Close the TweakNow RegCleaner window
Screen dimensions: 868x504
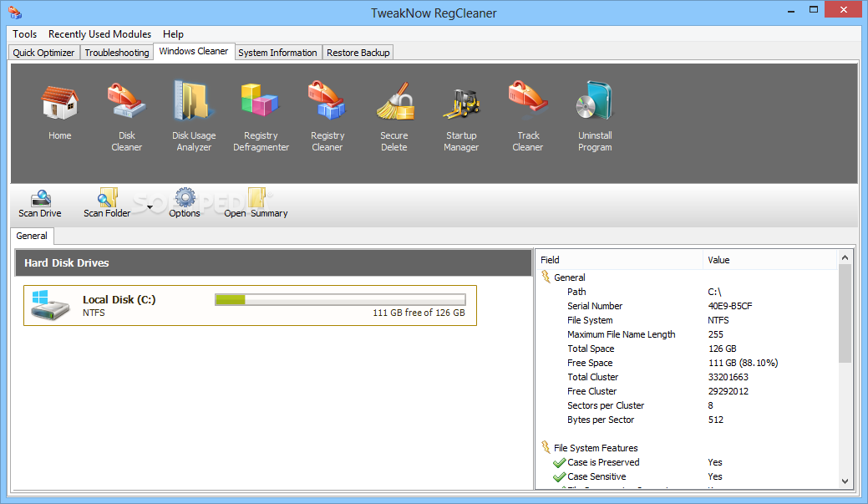(843, 9)
